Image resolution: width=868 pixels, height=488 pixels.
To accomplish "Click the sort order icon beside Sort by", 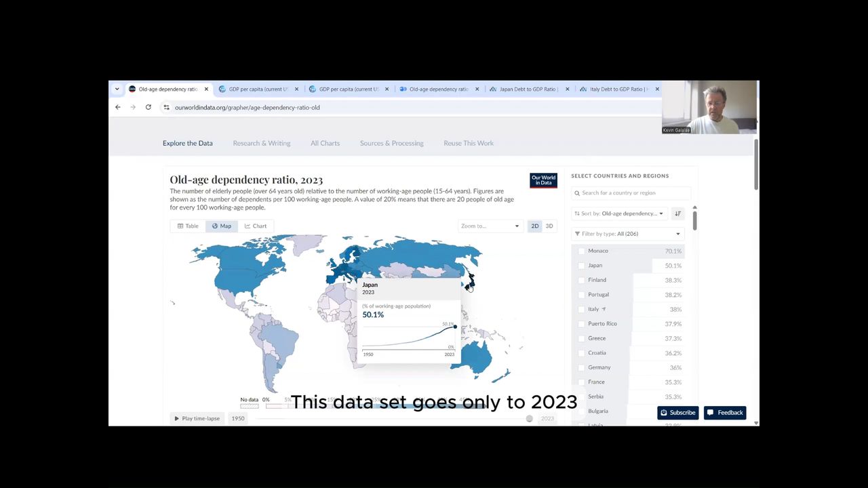I will [x=677, y=213].
